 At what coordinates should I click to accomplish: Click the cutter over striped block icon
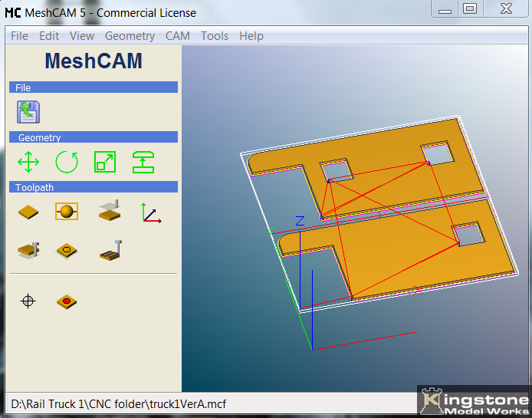click(x=111, y=251)
